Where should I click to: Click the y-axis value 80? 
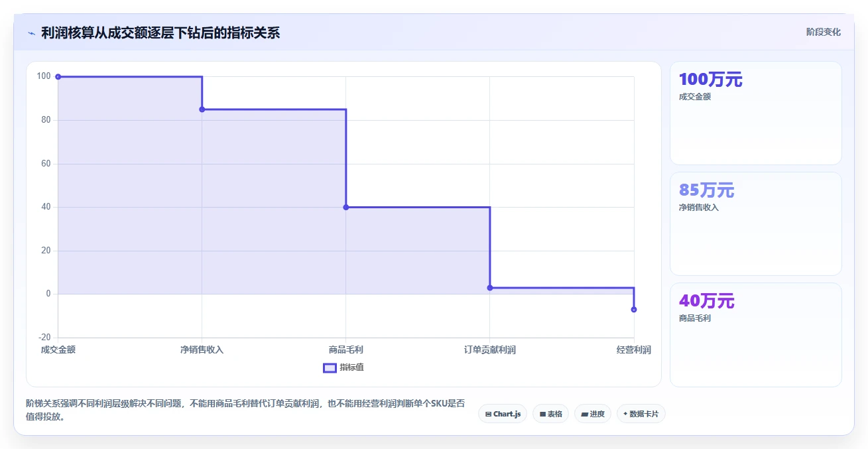pyautogui.click(x=46, y=120)
